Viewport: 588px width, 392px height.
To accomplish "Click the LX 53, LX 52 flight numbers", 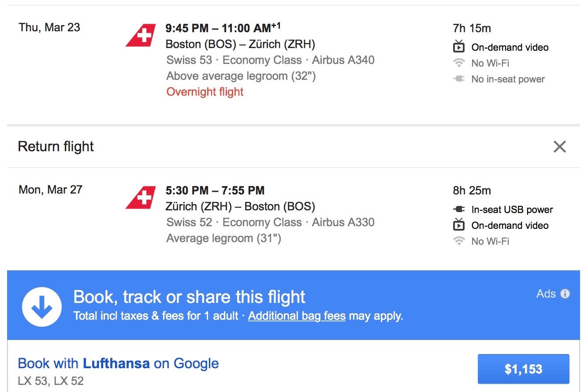I will [x=51, y=381].
